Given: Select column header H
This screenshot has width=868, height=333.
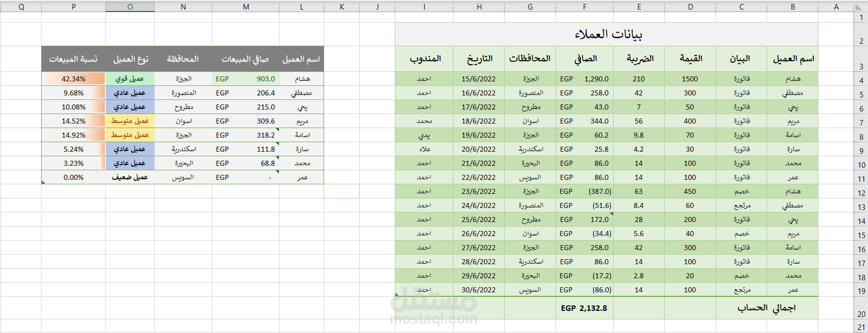Looking at the screenshot, I should coord(479,7).
